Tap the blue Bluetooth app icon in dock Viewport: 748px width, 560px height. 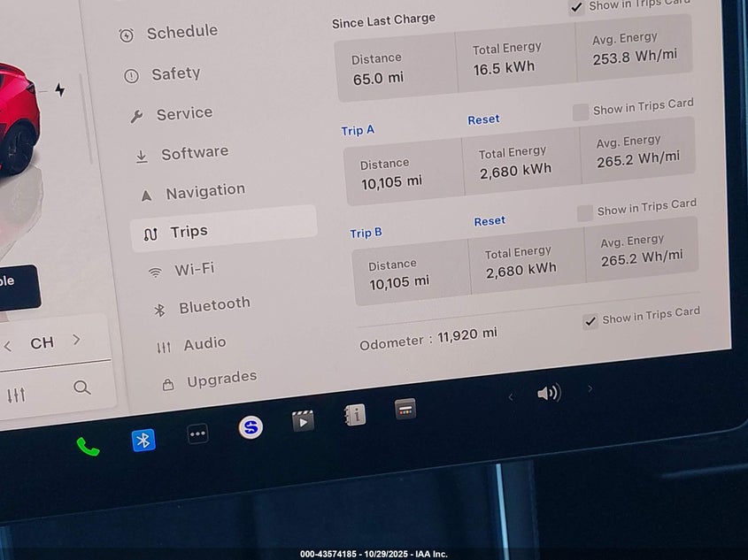click(x=143, y=440)
